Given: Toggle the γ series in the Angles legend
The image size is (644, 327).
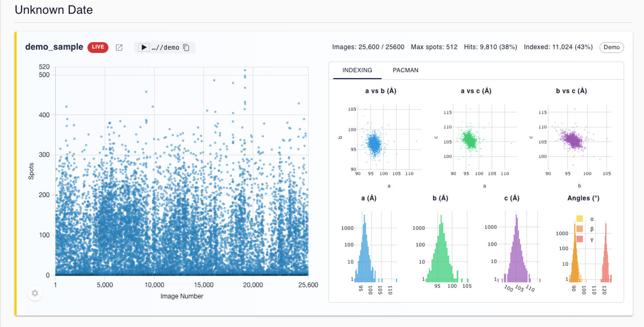Looking at the screenshot, I should [585, 239].
